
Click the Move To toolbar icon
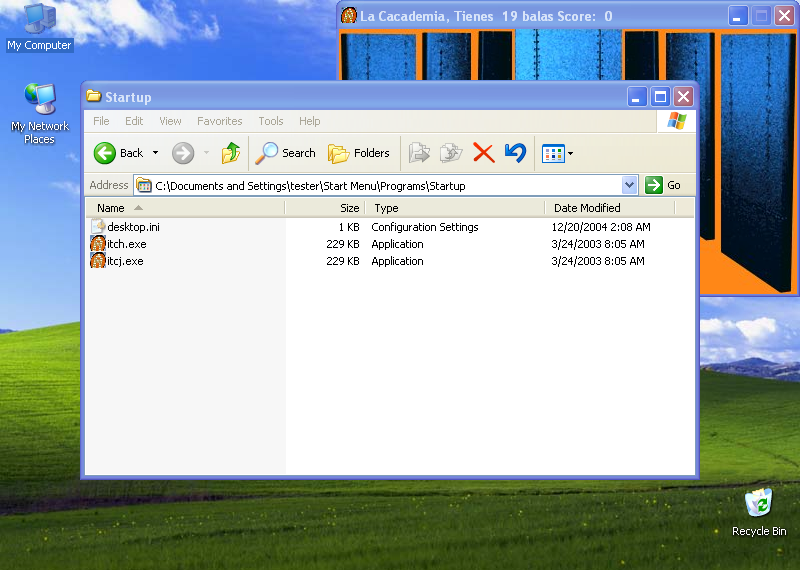(419, 153)
